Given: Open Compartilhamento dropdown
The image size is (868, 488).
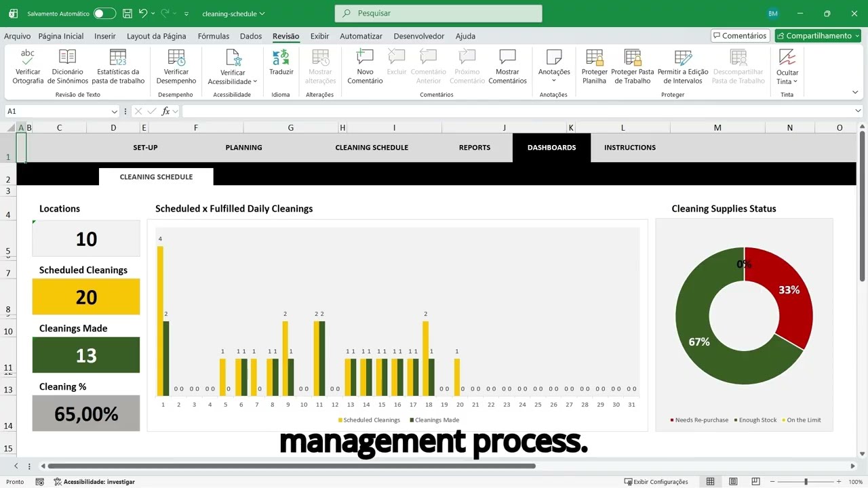Looking at the screenshot, I should [x=818, y=36].
